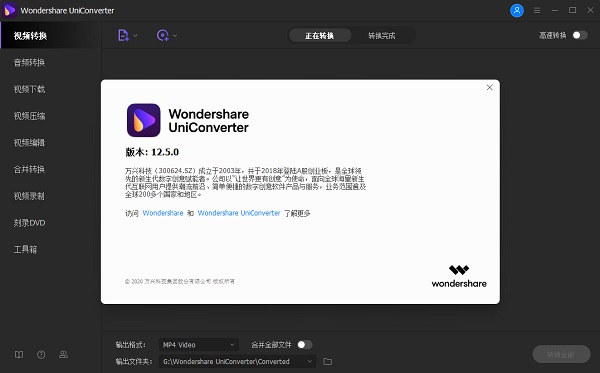Open the hamburger menu in title bar
The image size is (600, 373).
tap(537, 11)
